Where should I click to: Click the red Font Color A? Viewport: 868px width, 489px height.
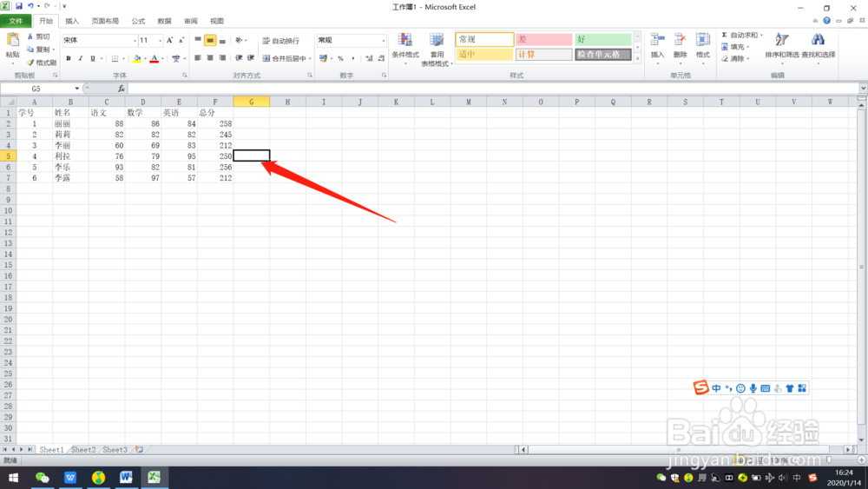[x=155, y=58]
